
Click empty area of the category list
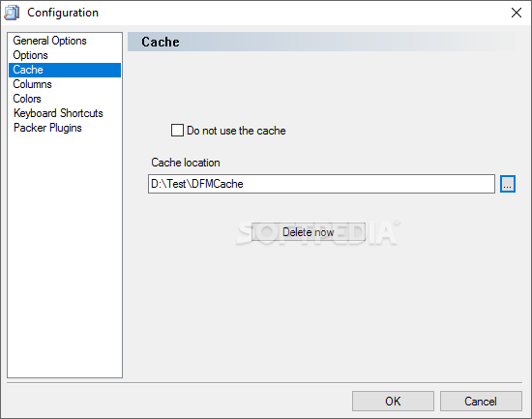(65, 254)
